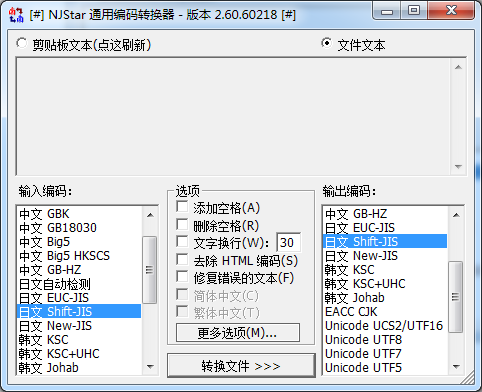Select 中文 GBK in input encoding list
This screenshot has height=392, width=482.
pos(79,214)
